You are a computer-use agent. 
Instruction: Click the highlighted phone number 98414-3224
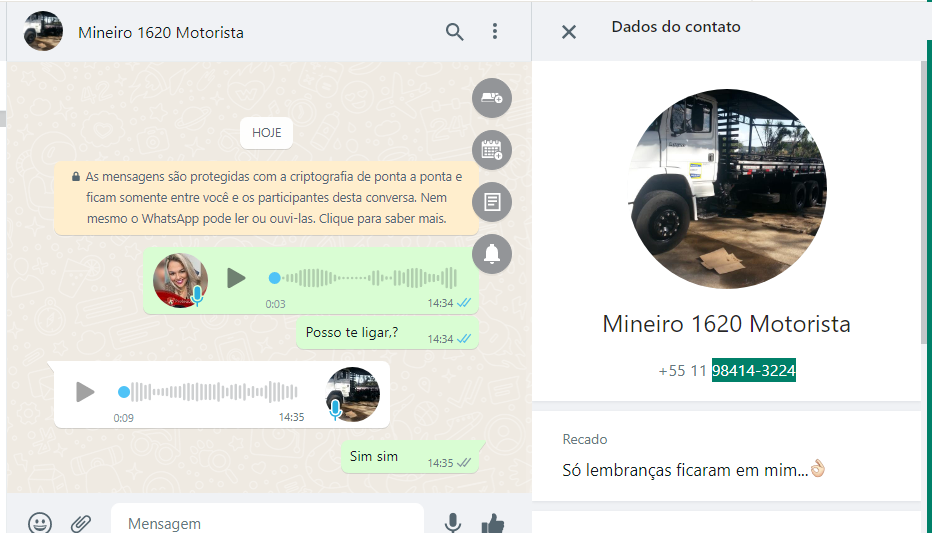pyautogui.click(x=754, y=371)
